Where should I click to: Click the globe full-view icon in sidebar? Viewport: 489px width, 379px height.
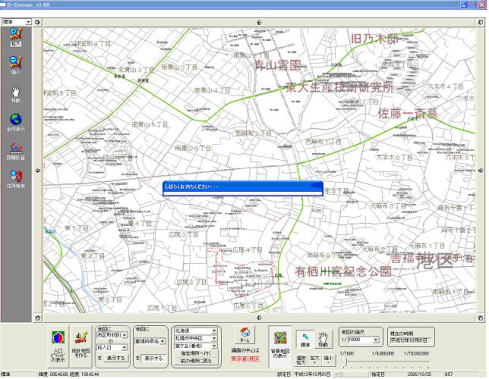(16, 122)
